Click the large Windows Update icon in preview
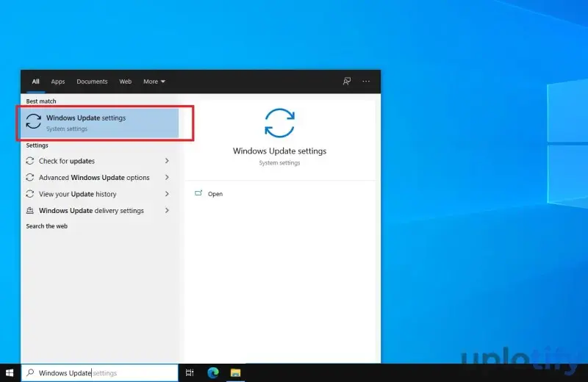 point(280,123)
